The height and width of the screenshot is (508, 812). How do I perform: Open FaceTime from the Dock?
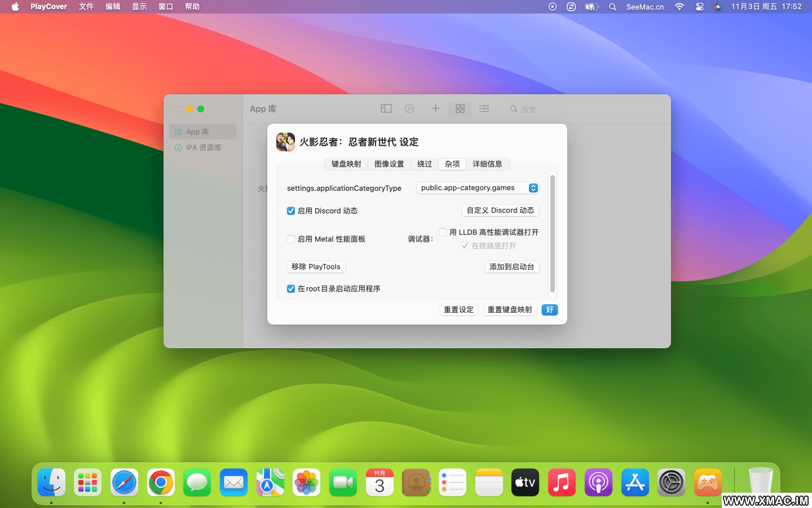tap(343, 483)
